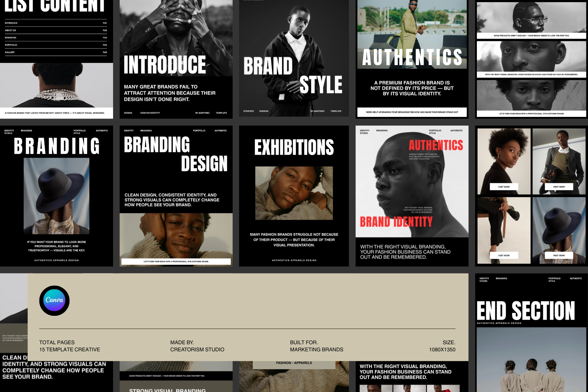This screenshot has width=588, height=392.
Task: Select the Exhibitions template thumbnail
Action: click(294, 195)
